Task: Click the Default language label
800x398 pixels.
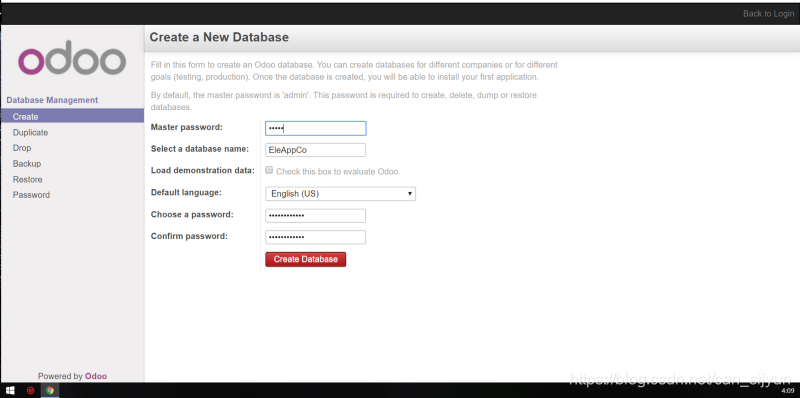Action: point(186,192)
